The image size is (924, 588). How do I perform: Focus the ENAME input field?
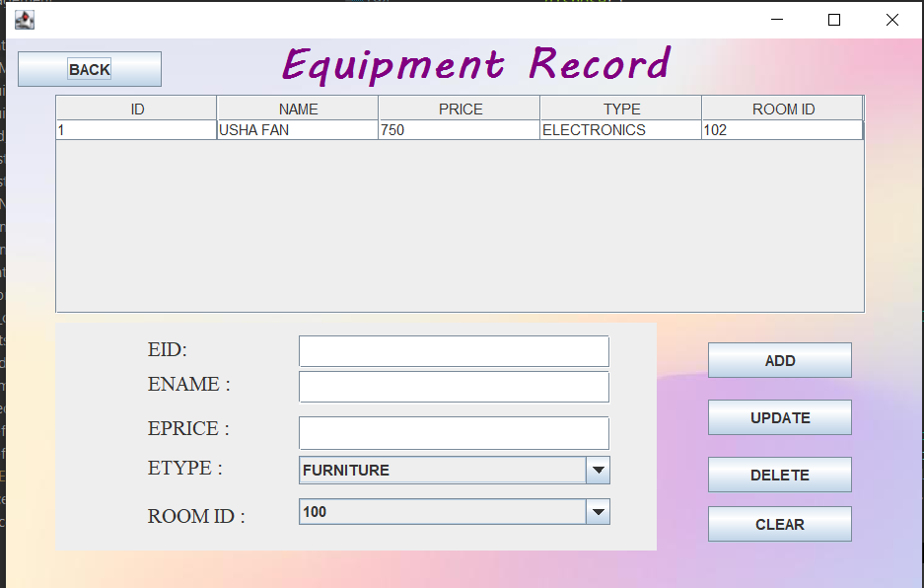pos(454,387)
